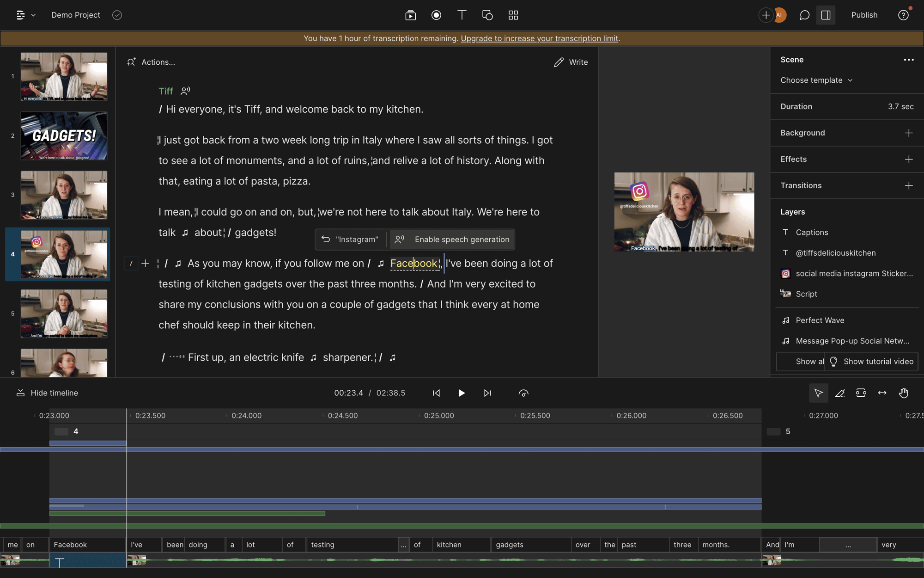Expand the project menu next to the Descript logo
924x578 pixels.
(x=32, y=15)
